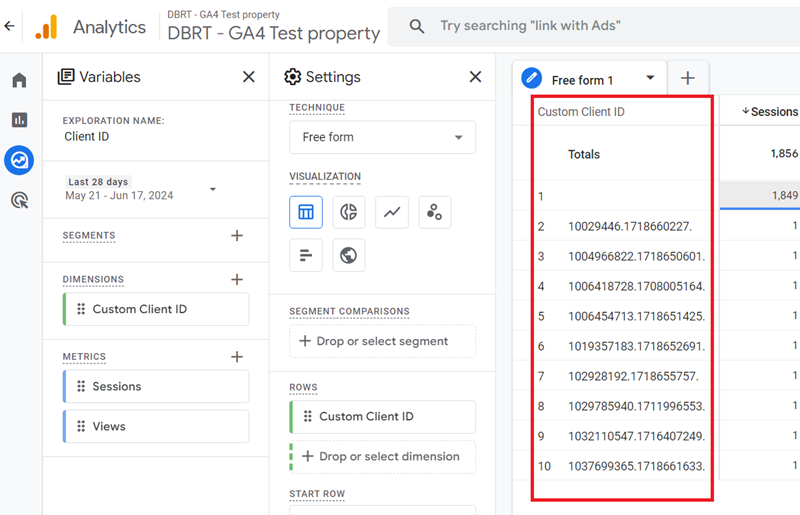Select the line chart visualization
The width and height of the screenshot is (800, 515).
click(392, 212)
